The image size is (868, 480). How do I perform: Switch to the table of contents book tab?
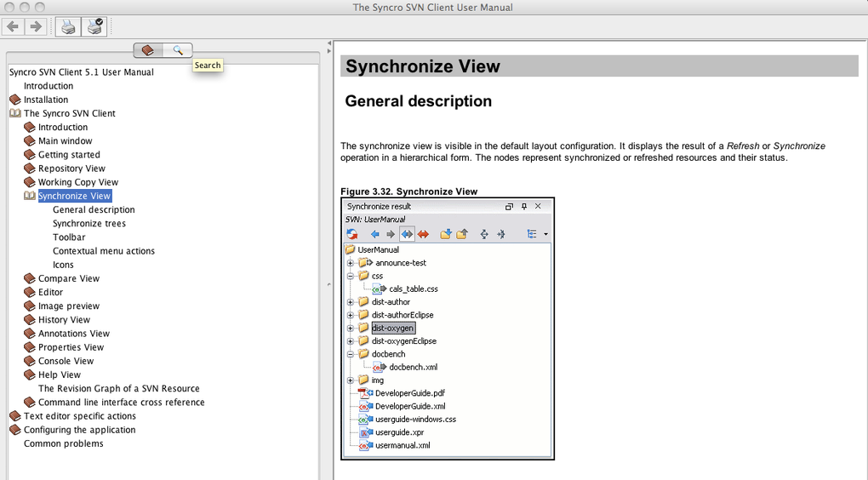click(148, 50)
